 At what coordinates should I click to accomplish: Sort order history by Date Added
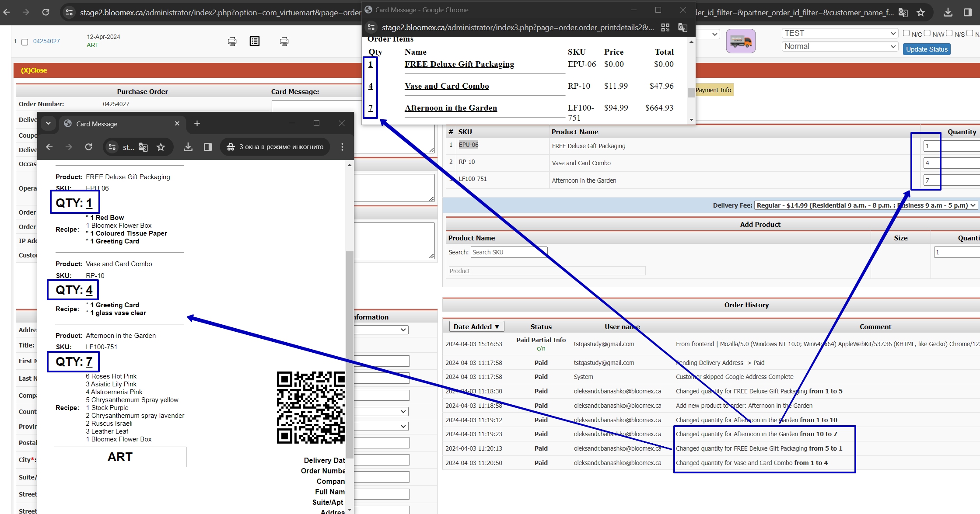[x=476, y=326]
